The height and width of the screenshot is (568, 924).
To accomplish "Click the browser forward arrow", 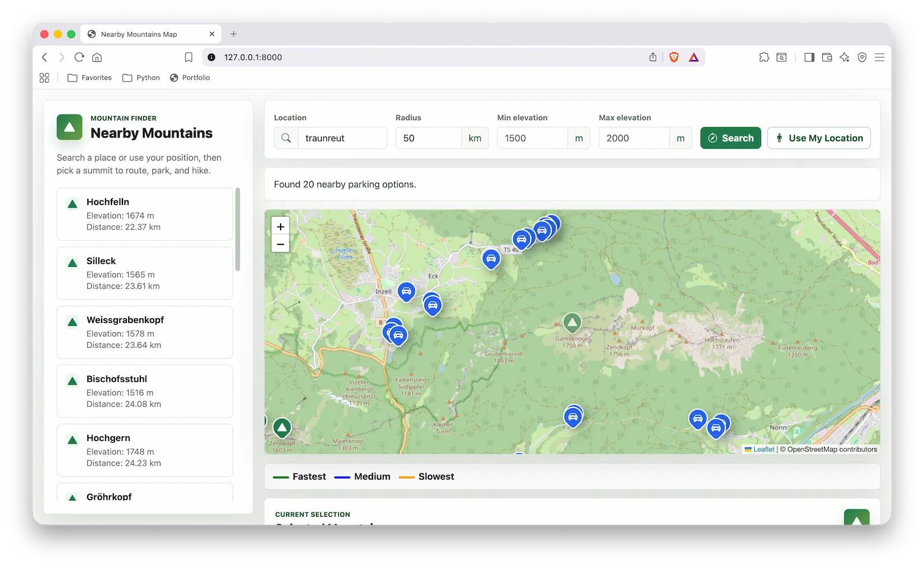I will pyautogui.click(x=62, y=57).
